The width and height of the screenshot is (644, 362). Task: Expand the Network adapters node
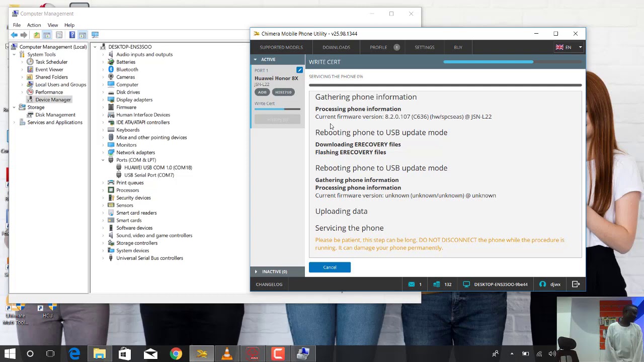click(103, 152)
